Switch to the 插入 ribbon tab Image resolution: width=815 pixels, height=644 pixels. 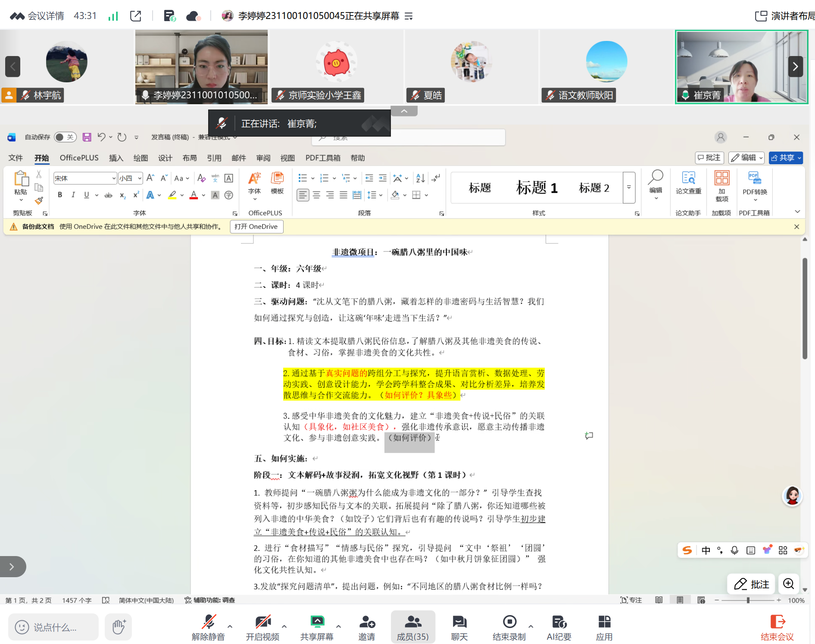pyautogui.click(x=116, y=158)
